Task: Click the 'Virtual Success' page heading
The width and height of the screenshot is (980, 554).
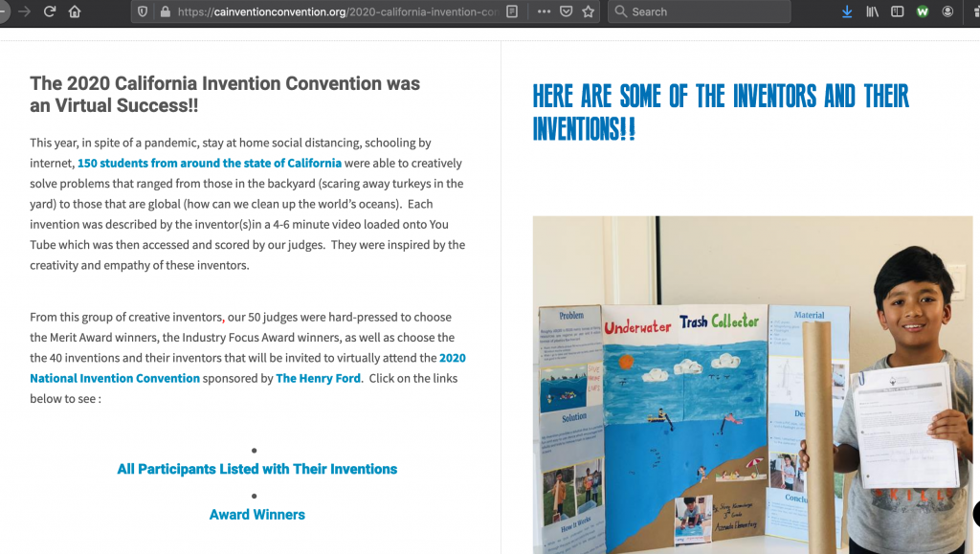Action: (225, 95)
